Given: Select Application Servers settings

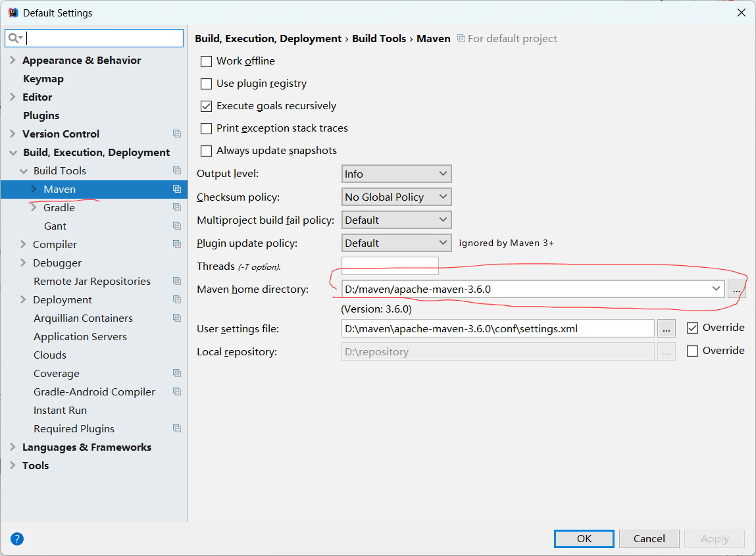Looking at the screenshot, I should point(80,337).
